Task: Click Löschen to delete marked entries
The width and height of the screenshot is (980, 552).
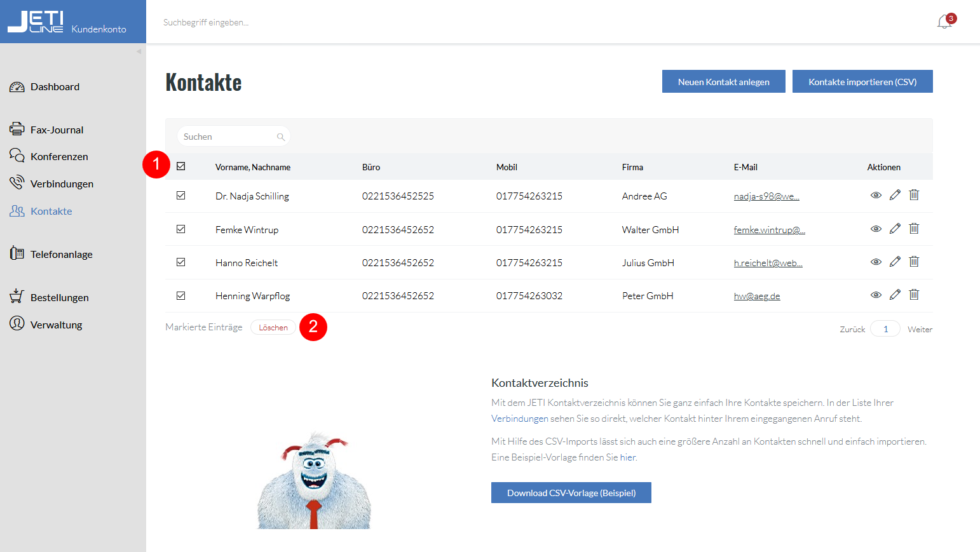Action: 273,328
